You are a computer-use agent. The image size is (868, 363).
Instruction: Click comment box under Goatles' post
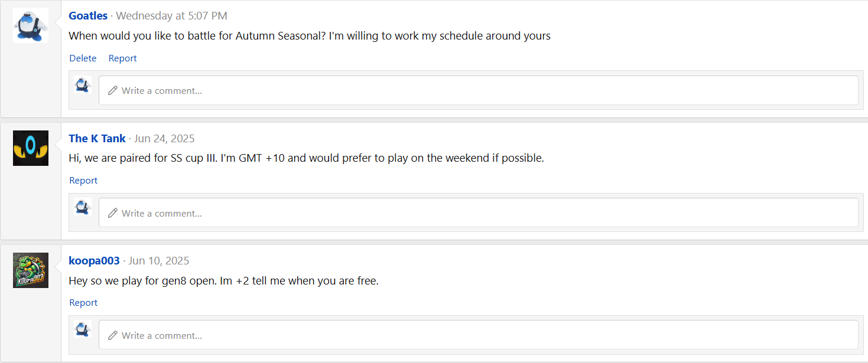click(x=478, y=91)
